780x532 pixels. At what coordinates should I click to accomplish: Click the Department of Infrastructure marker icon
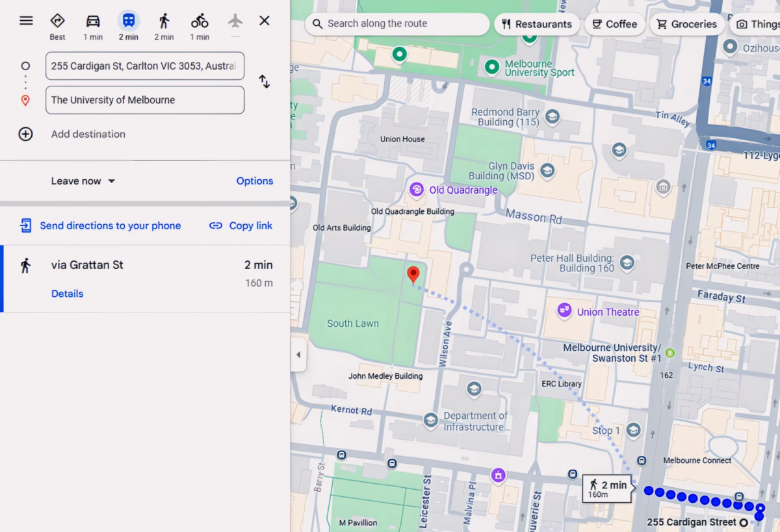pos(430,421)
